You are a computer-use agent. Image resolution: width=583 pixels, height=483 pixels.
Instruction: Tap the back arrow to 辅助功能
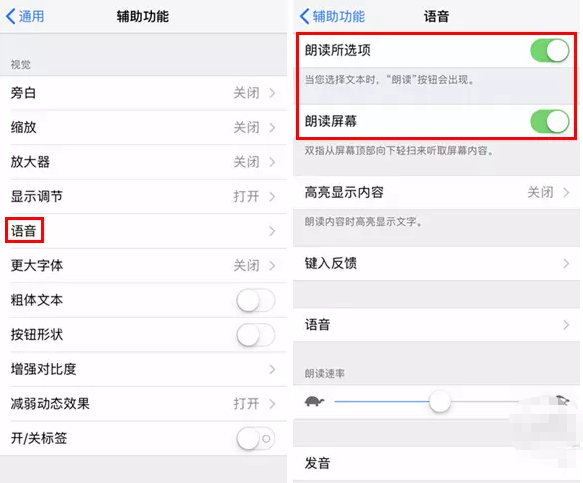tap(305, 16)
